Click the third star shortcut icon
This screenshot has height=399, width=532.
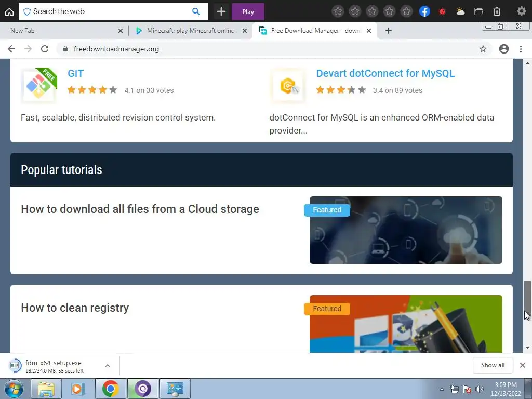pyautogui.click(x=372, y=11)
